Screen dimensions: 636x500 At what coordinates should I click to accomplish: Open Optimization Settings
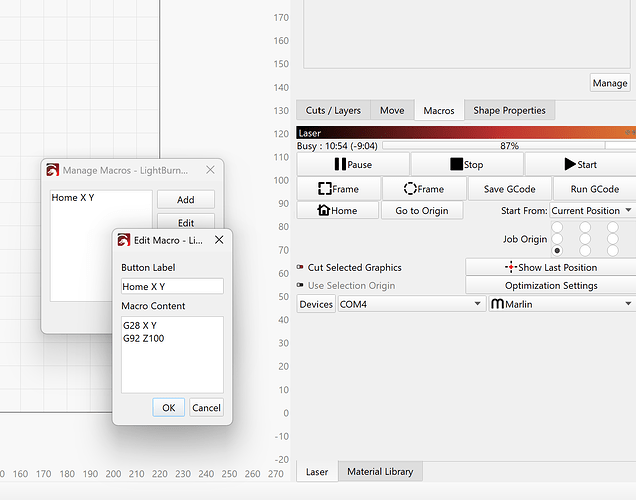click(x=551, y=285)
